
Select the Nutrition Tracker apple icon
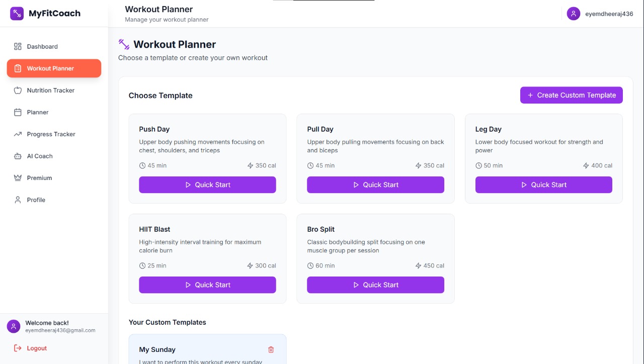[17, 90]
